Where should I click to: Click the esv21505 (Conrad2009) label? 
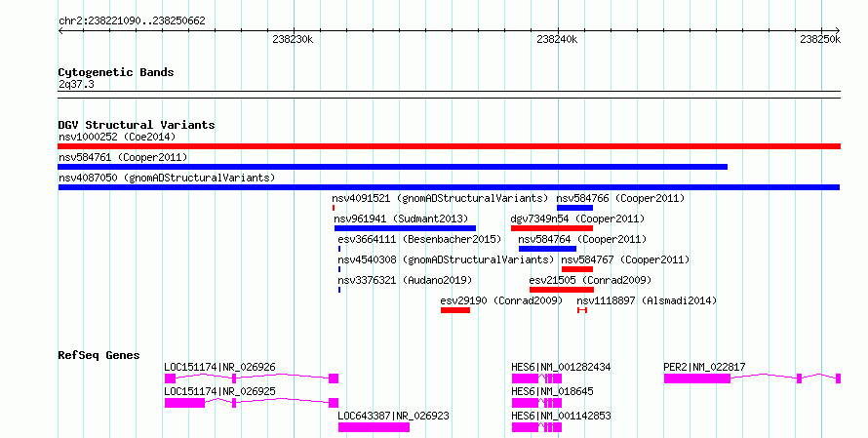590,280
